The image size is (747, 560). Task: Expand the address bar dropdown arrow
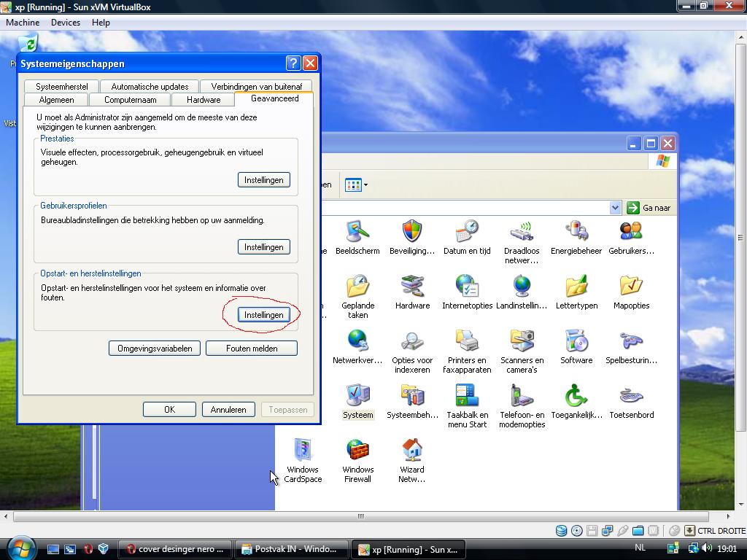(x=615, y=208)
